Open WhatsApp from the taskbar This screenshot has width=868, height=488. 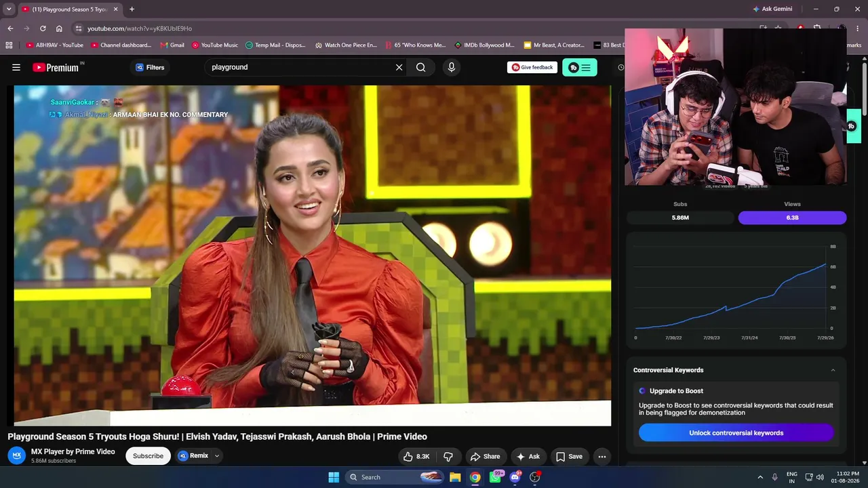tap(496, 477)
